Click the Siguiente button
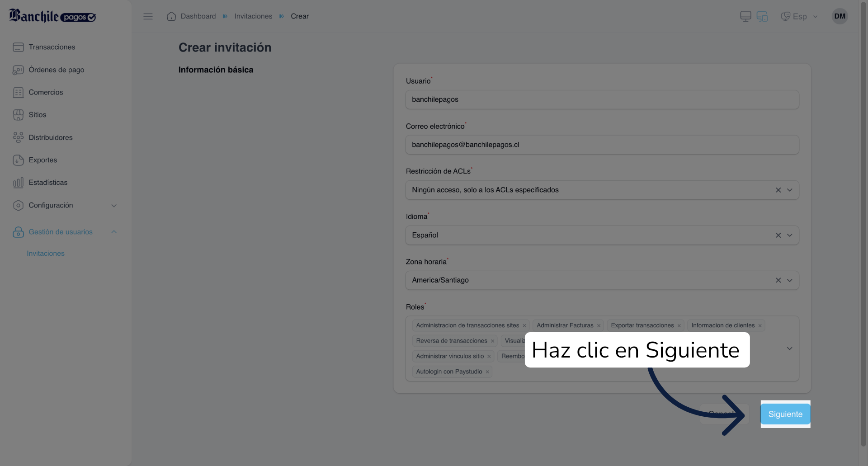Image resolution: width=868 pixels, height=466 pixels. pos(785,414)
